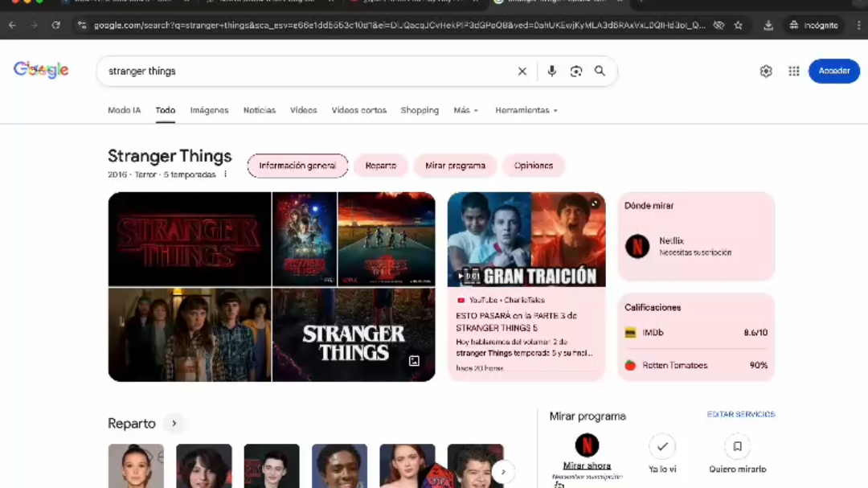Open the EDITAR SERVICIOS link

pyautogui.click(x=739, y=414)
